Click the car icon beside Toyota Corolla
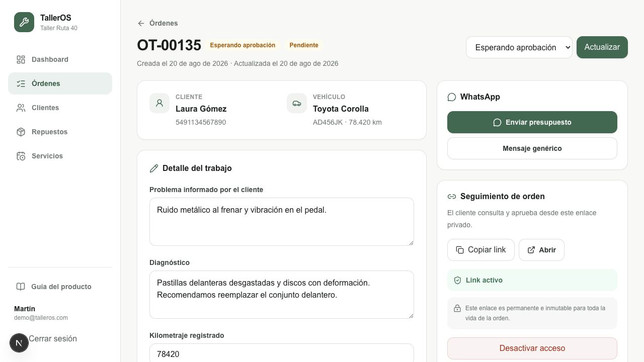Viewport: 644px width, 362px height. point(297,103)
